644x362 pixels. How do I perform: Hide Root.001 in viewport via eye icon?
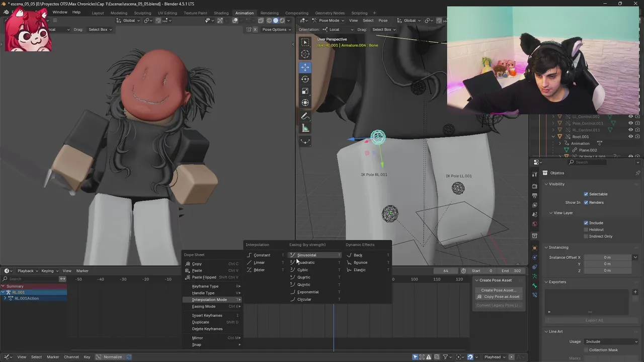click(630, 137)
